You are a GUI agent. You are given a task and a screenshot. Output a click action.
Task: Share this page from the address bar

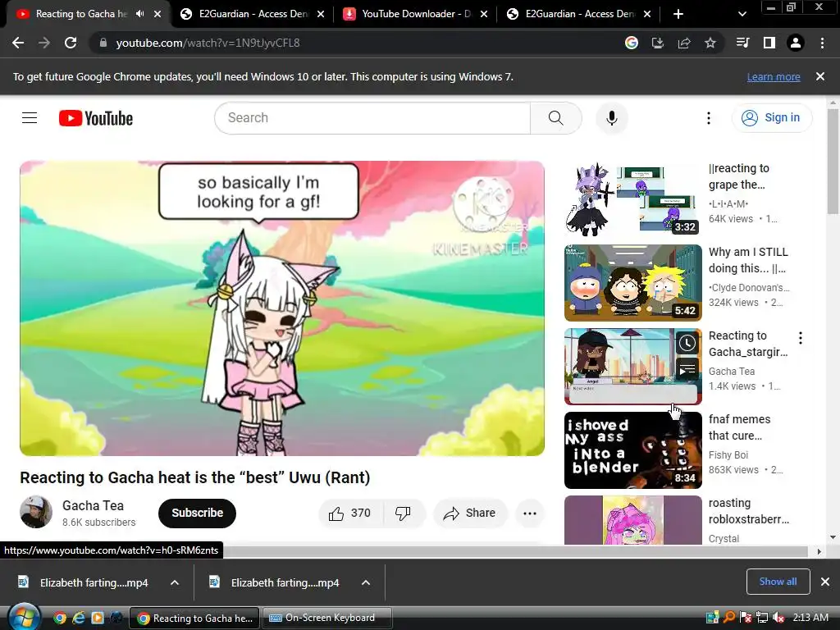684,43
